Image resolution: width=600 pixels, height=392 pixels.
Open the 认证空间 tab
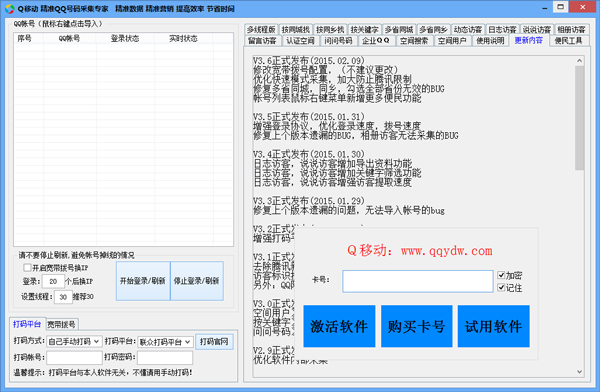coord(300,41)
